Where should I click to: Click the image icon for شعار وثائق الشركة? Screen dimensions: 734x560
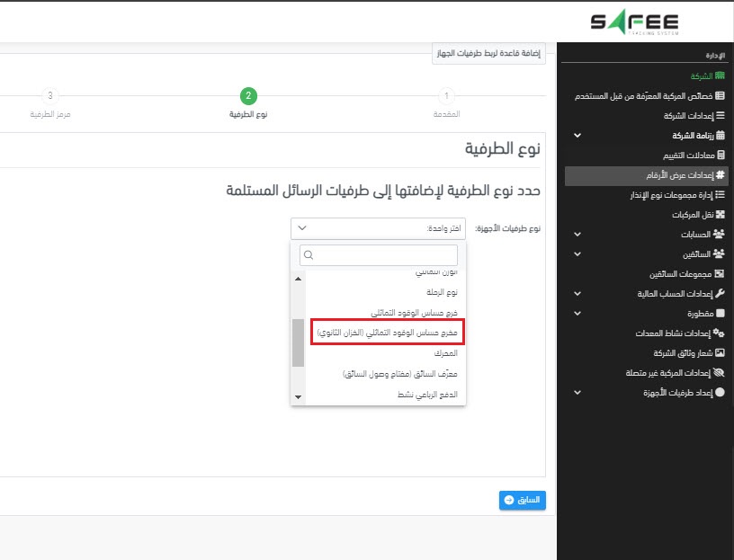tap(720, 353)
